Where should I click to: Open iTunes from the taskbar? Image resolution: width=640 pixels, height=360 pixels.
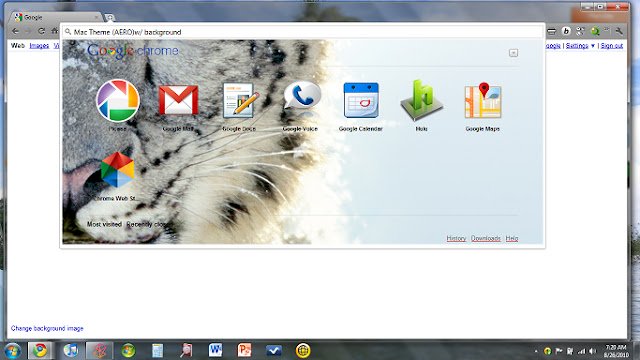(x=71, y=351)
